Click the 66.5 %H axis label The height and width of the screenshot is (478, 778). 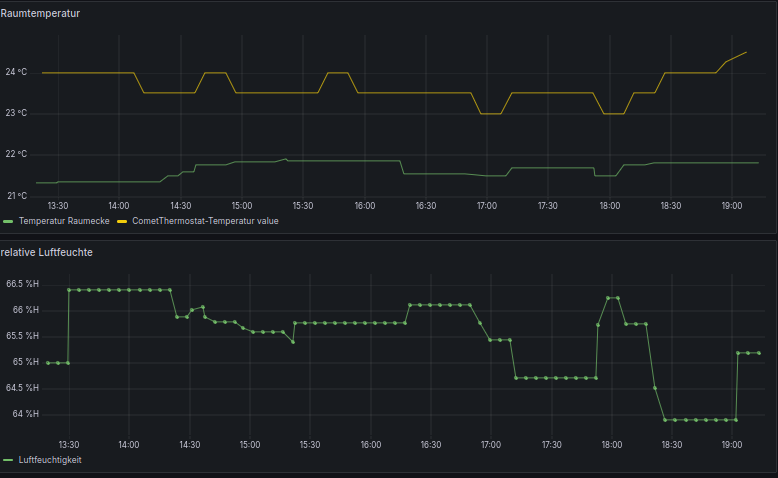(22, 284)
